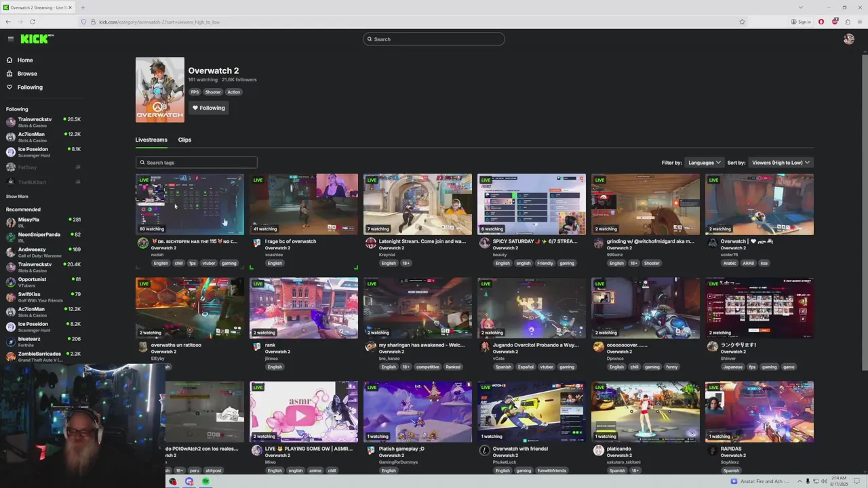Click the Home house icon
The height and width of the screenshot is (488, 868).
[x=9, y=60]
